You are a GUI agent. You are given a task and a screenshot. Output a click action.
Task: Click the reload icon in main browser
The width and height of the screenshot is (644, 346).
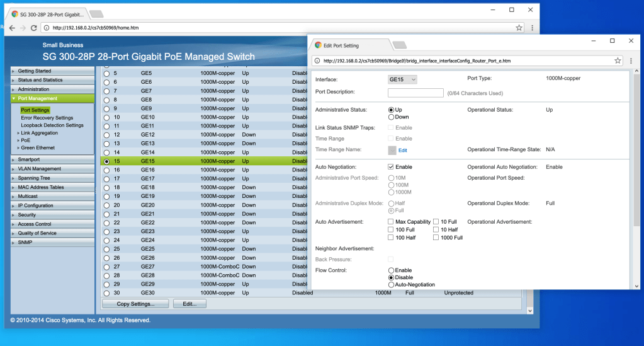click(34, 28)
